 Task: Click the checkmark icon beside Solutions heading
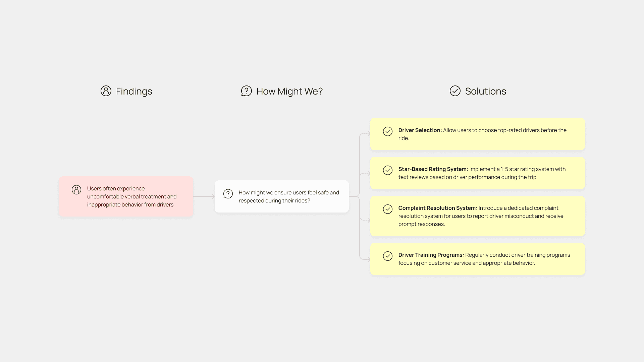(455, 91)
